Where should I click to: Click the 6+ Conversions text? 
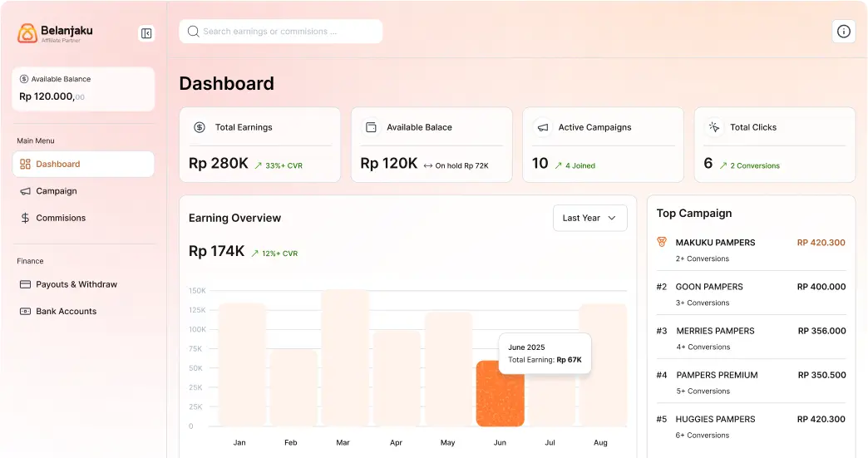coord(702,436)
